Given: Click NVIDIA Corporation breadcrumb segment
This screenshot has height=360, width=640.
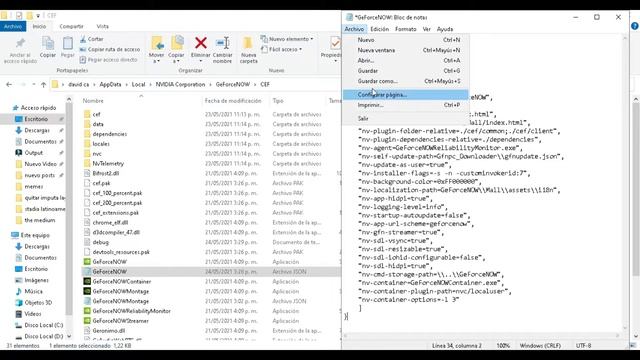Looking at the screenshot, I should [x=180, y=84].
